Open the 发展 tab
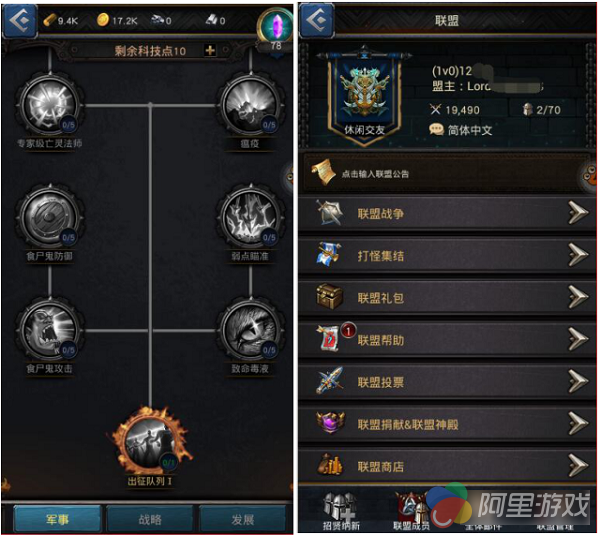Screen dimensions: 600x535 click(243, 519)
